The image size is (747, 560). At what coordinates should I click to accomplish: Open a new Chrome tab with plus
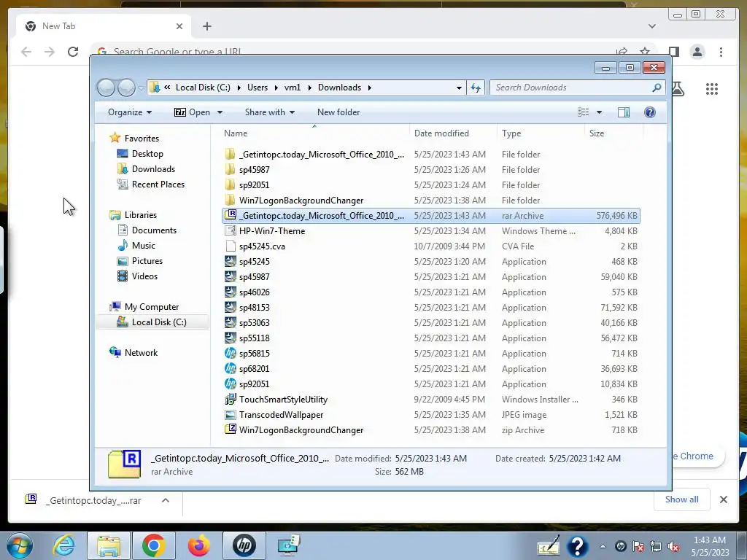click(x=206, y=26)
